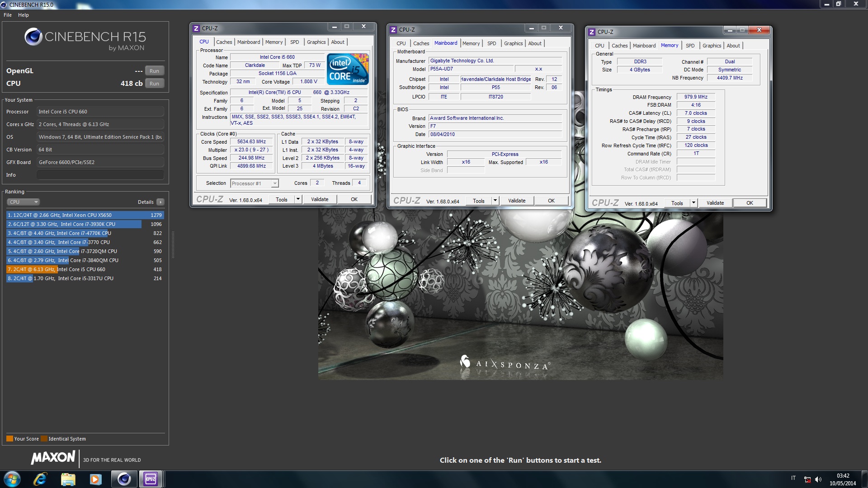Click the taskbar clock and date
The height and width of the screenshot is (488, 868).
pos(843,479)
